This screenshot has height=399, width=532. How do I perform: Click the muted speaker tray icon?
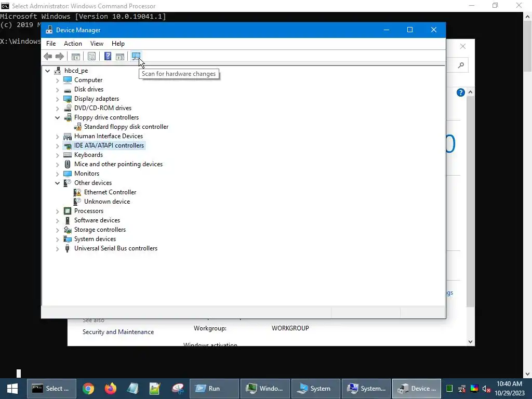pyautogui.click(x=486, y=389)
